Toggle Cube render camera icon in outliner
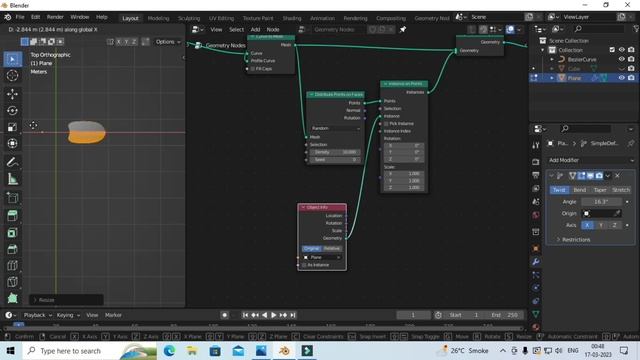 pos(631,69)
